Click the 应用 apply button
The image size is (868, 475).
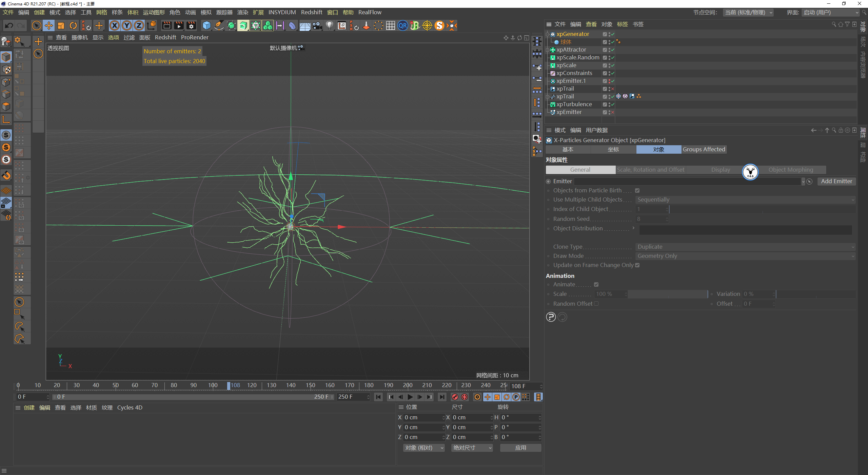(521, 448)
